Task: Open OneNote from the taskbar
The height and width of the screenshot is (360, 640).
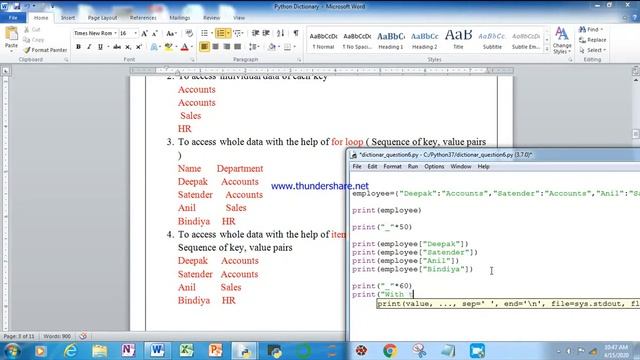Action: (129, 351)
